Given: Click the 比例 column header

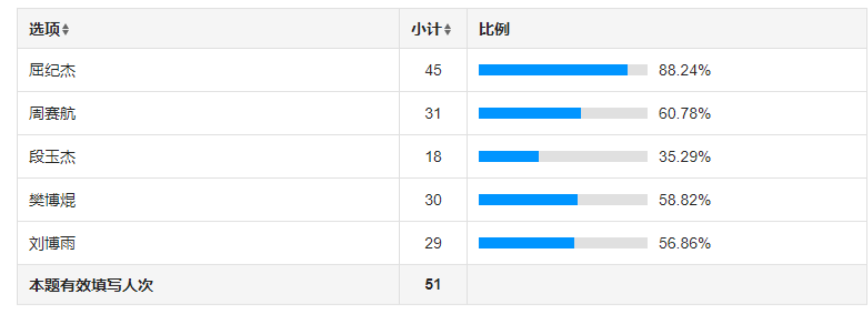Looking at the screenshot, I should (x=494, y=29).
